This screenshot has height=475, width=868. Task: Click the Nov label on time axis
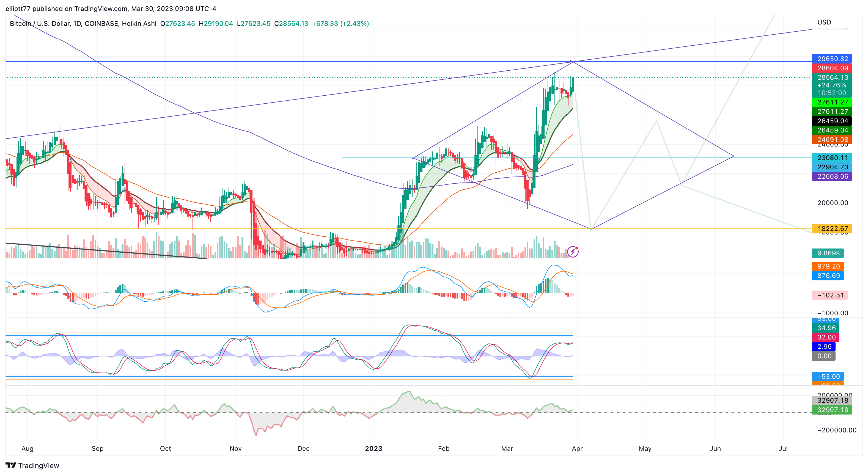coord(235,449)
